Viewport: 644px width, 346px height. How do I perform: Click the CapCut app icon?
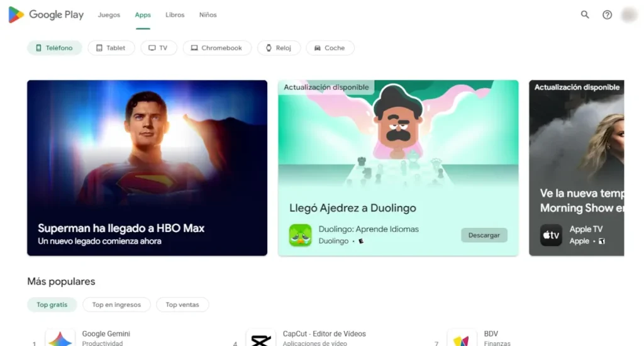pos(261,338)
